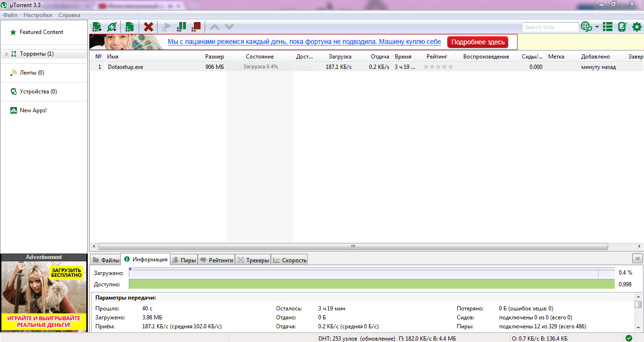Click the Search Web input field
The image size is (644, 342).
click(x=550, y=27)
